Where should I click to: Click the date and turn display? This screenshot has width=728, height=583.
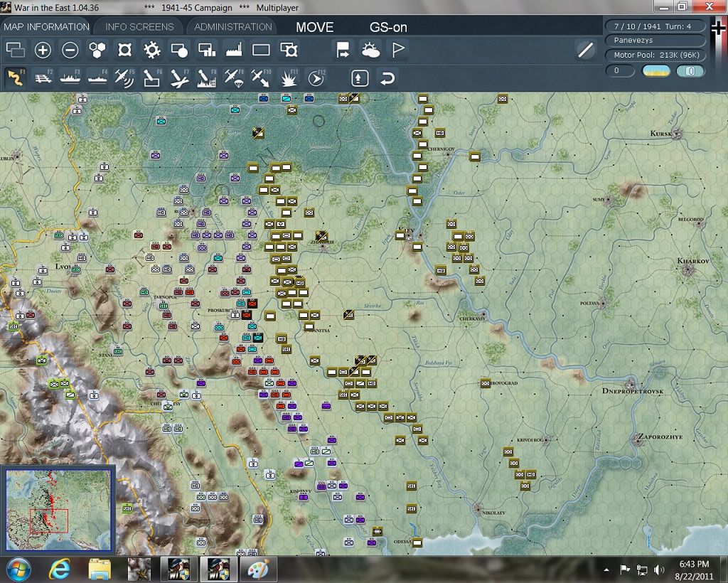click(x=655, y=26)
